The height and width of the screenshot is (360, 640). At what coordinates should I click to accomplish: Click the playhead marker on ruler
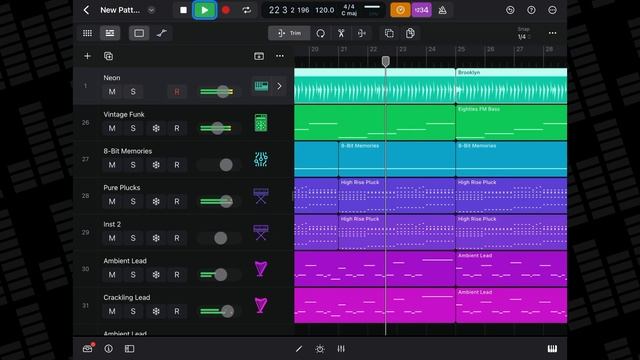point(385,61)
